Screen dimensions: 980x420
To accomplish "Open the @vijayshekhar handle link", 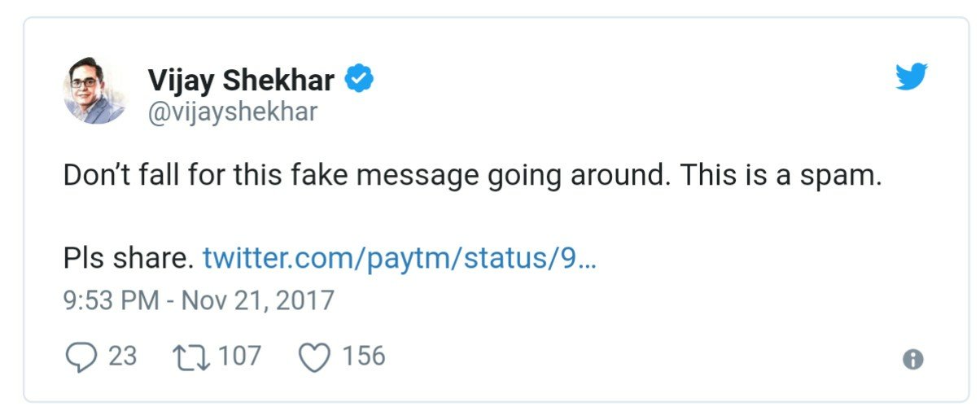I will 232,112.
